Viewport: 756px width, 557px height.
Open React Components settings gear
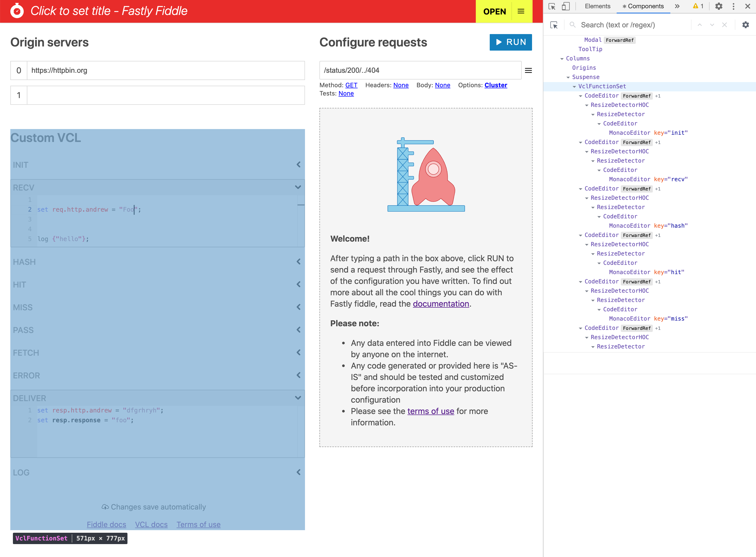746,25
